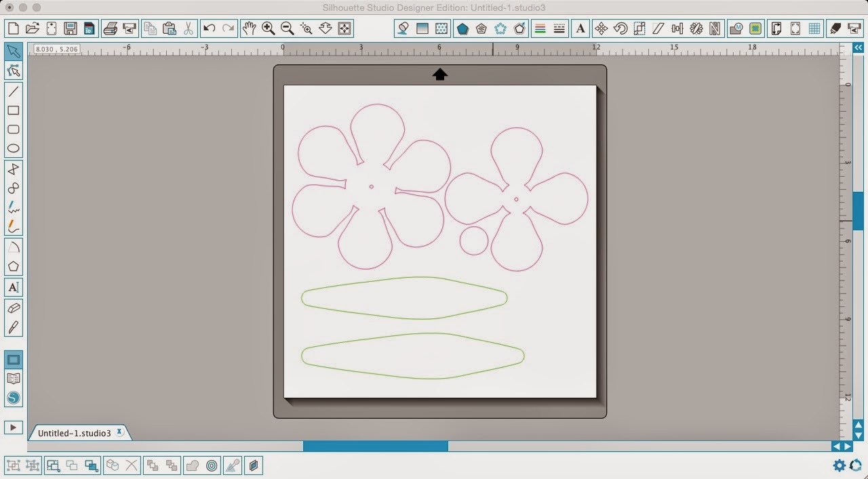Choose the zoom selection tool
Viewport: 868px width, 479px height.
[x=307, y=28]
